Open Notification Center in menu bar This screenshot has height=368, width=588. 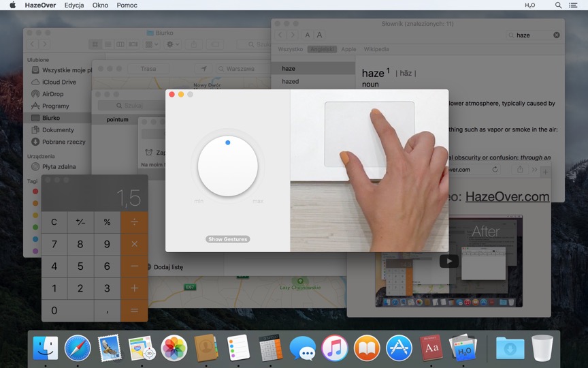pyautogui.click(x=572, y=5)
